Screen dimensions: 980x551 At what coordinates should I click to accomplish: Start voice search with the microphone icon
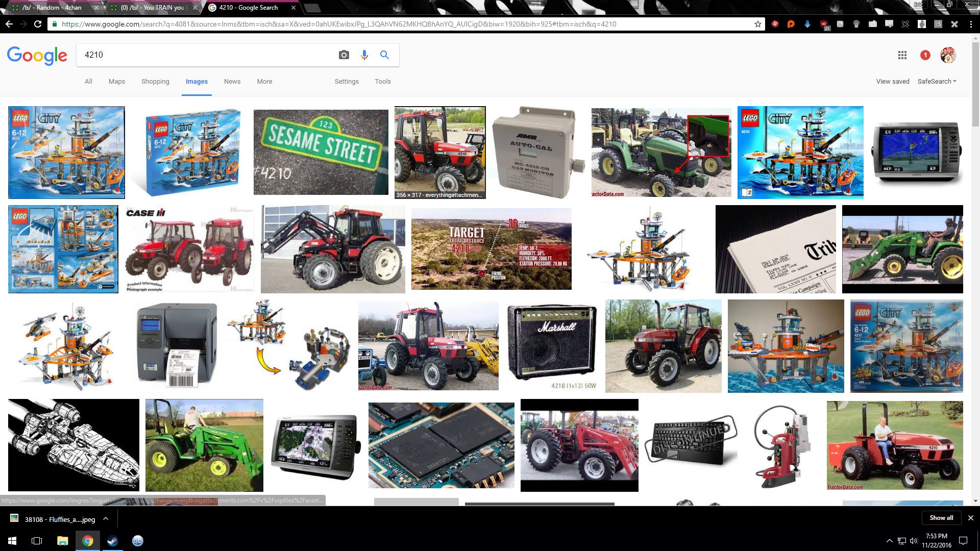pos(364,55)
